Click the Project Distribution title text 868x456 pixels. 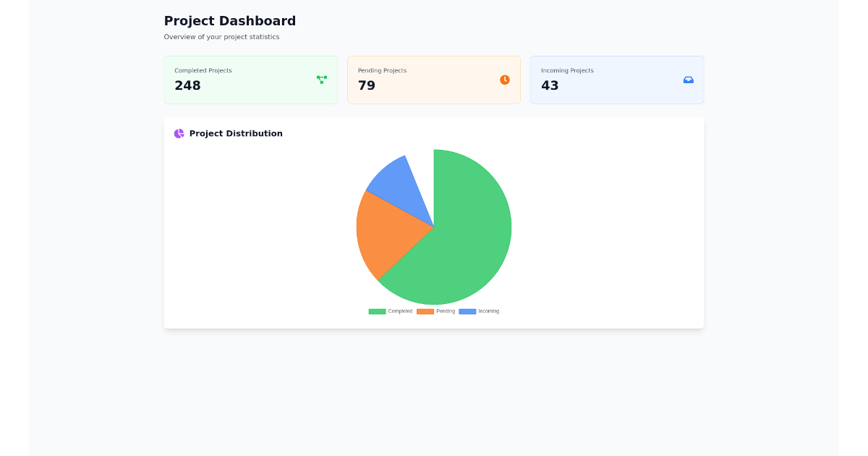237,133
